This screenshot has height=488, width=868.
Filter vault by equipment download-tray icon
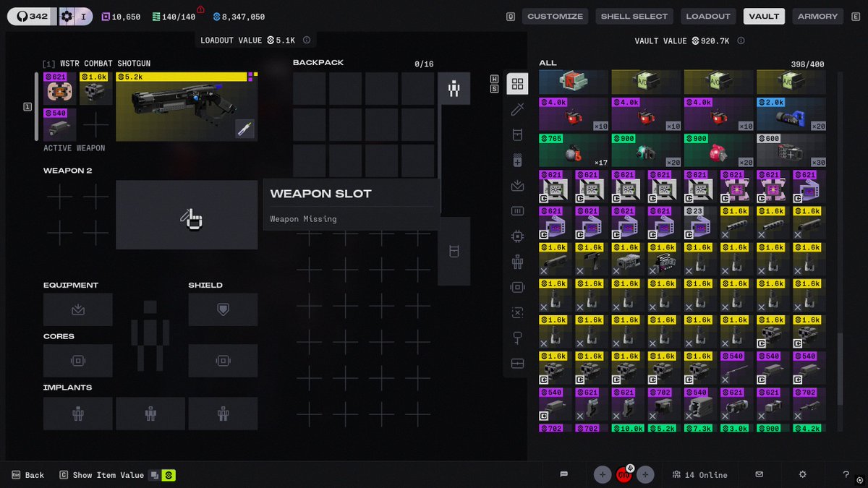click(517, 186)
